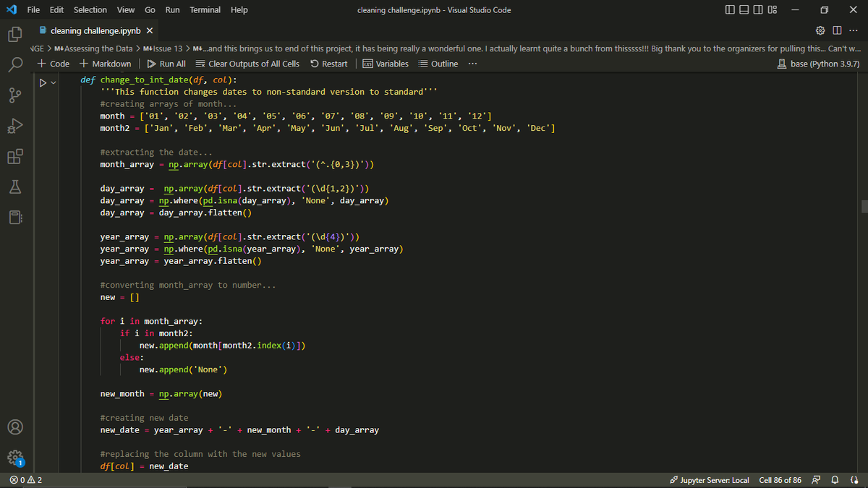Viewport: 868px width, 488px height.
Task: Restart the notebook kernel
Action: pyautogui.click(x=328, y=64)
